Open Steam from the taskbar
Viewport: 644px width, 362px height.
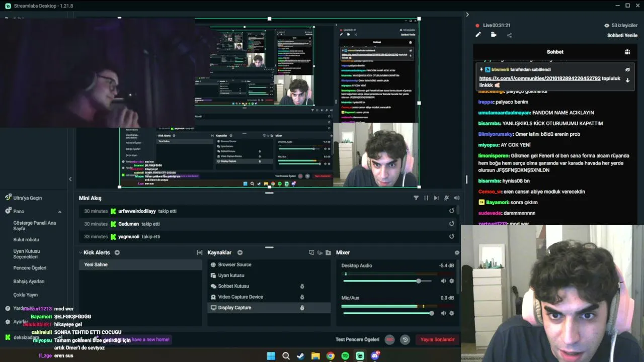coord(300,356)
